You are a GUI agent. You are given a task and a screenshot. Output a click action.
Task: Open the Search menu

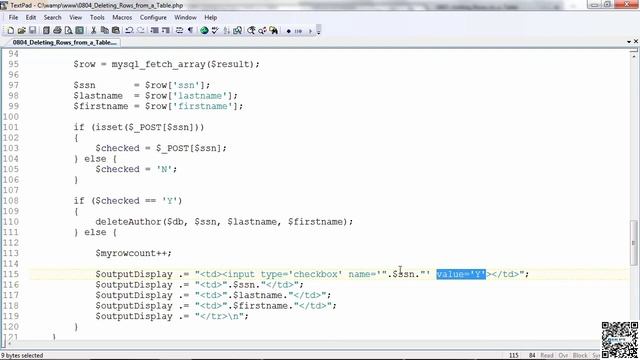[52, 18]
